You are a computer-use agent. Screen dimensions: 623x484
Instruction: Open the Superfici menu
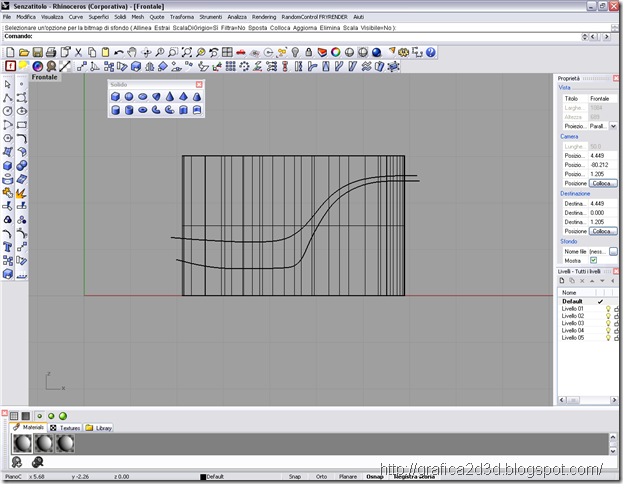(99, 17)
